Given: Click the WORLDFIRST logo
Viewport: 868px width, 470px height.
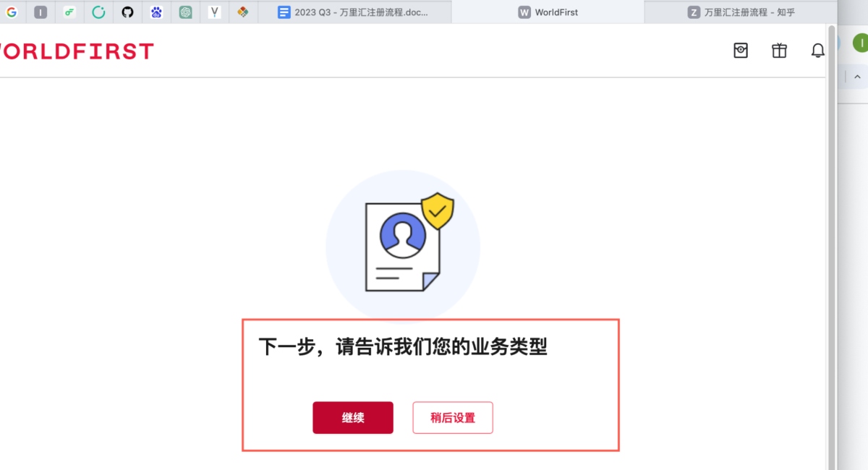Looking at the screenshot, I should click(75, 51).
